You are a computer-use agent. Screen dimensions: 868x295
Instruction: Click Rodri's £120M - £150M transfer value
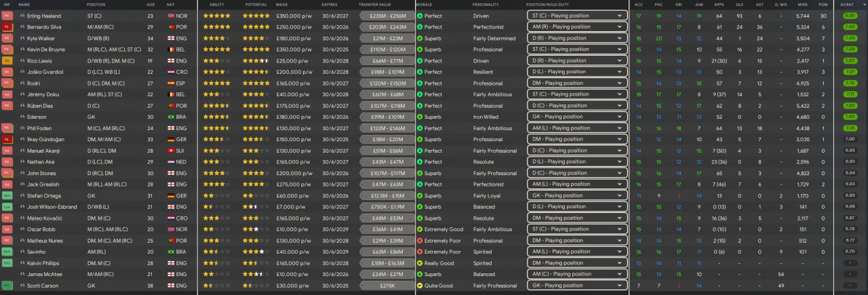click(388, 83)
